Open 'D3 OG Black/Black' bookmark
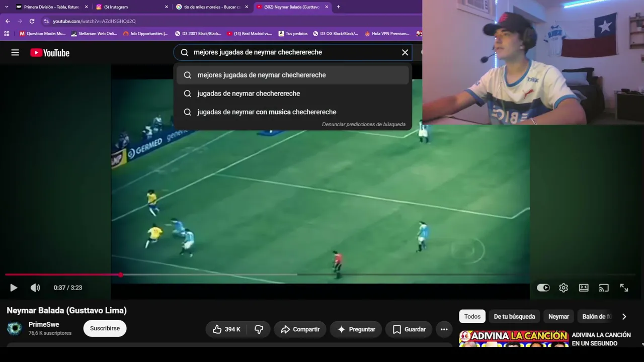The width and height of the screenshot is (644, 362). pyautogui.click(x=335, y=34)
